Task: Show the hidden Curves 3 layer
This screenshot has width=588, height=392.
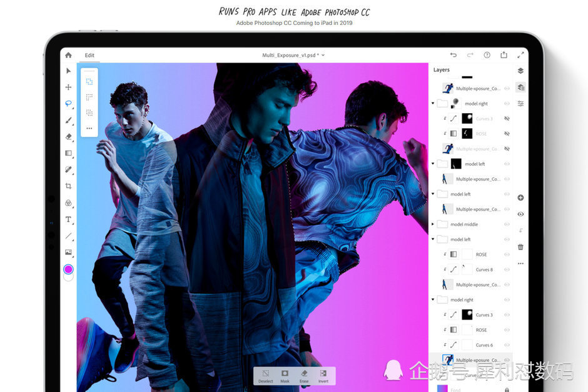Action: 507,118
